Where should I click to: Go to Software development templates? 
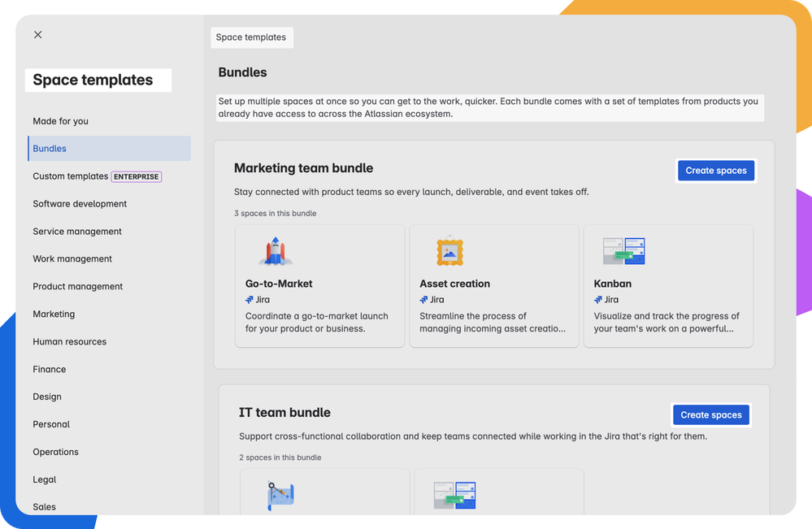(x=80, y=204)
